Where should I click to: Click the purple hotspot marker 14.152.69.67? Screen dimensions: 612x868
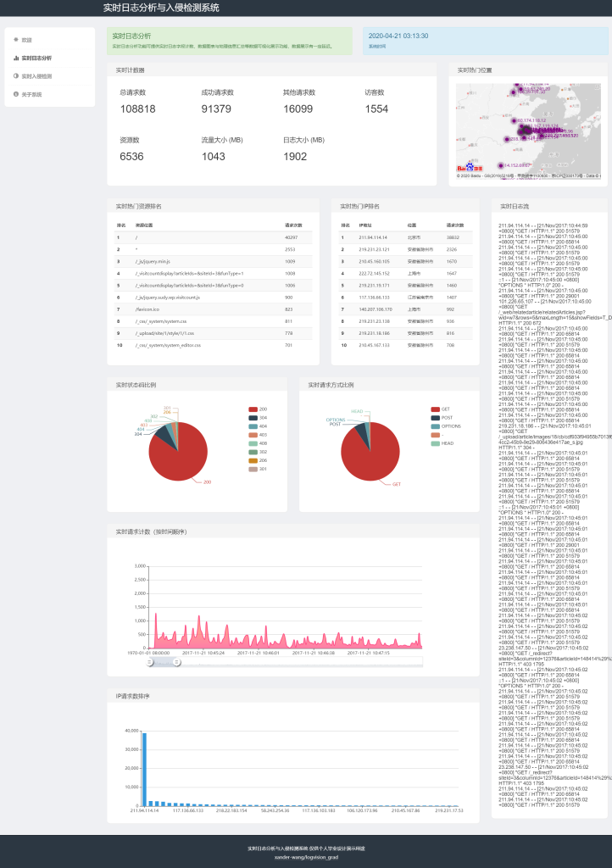(x=501, y=165)
